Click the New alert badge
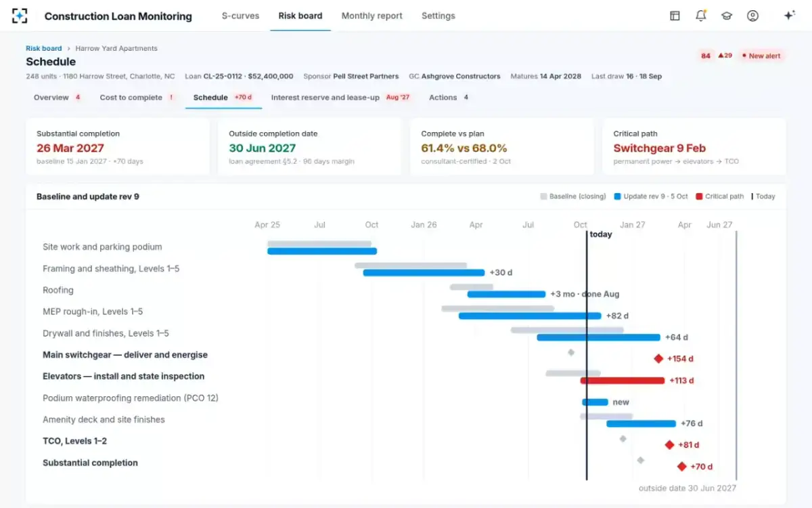This screenshot has height=508, width=812. (x=761, y=56)
